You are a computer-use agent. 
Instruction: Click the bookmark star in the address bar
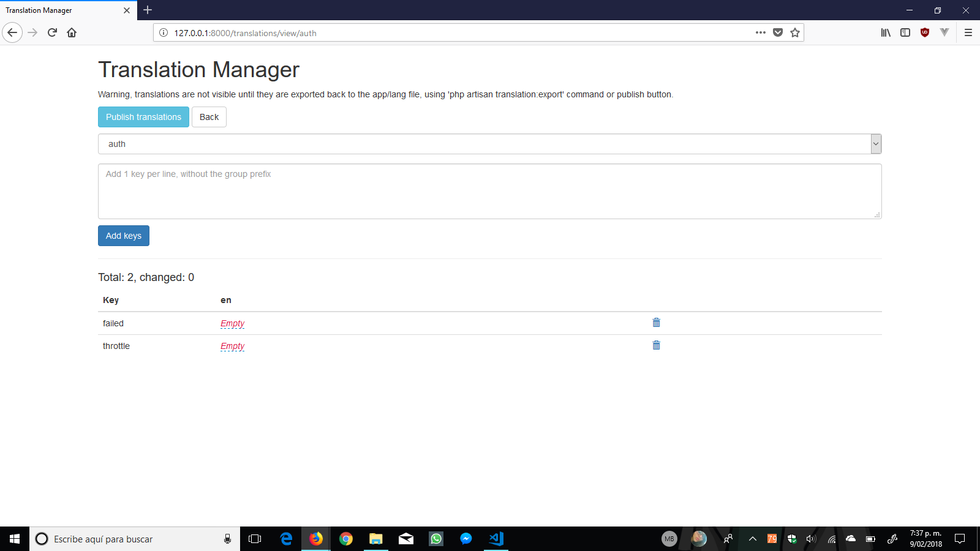point(794,32)
